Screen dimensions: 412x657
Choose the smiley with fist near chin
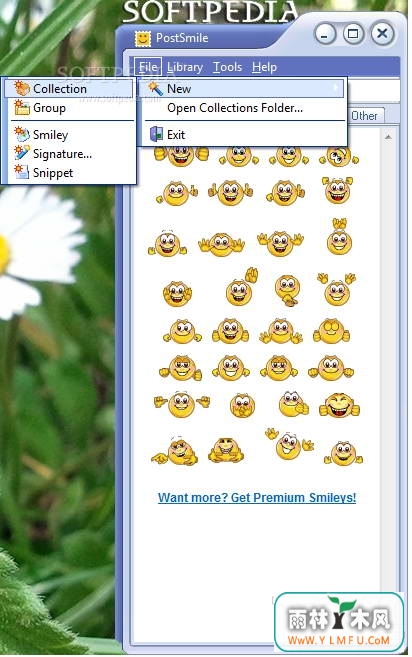(x=293, y=404)
